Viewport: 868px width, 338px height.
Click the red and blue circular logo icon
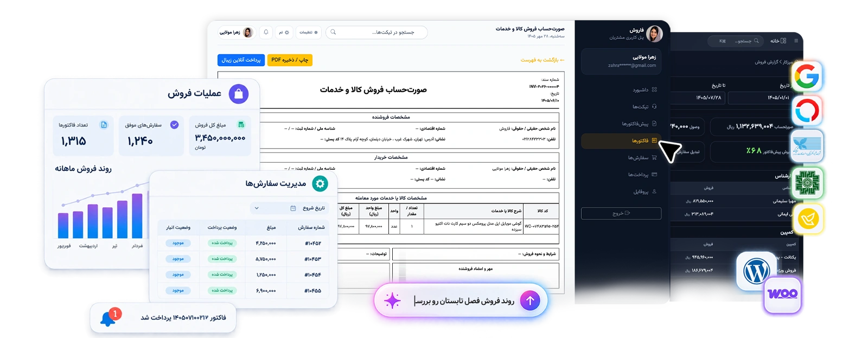coord(807,111)
